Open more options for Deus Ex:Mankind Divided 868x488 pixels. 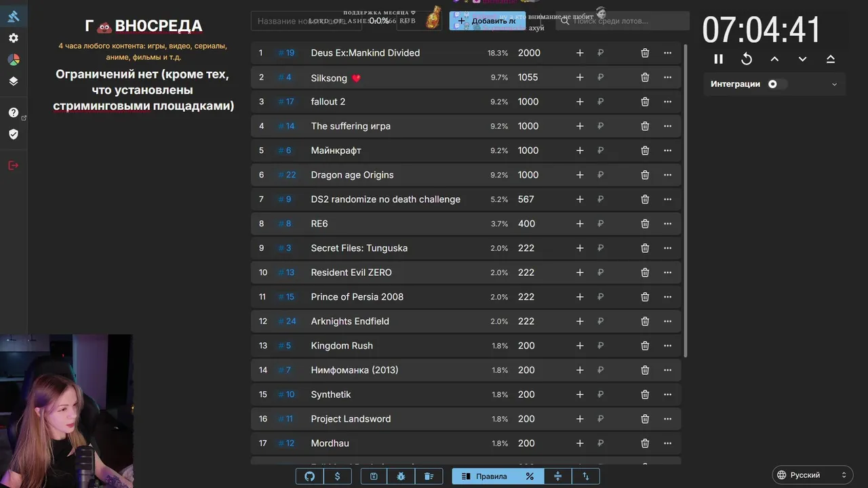[x=668, y=53]
